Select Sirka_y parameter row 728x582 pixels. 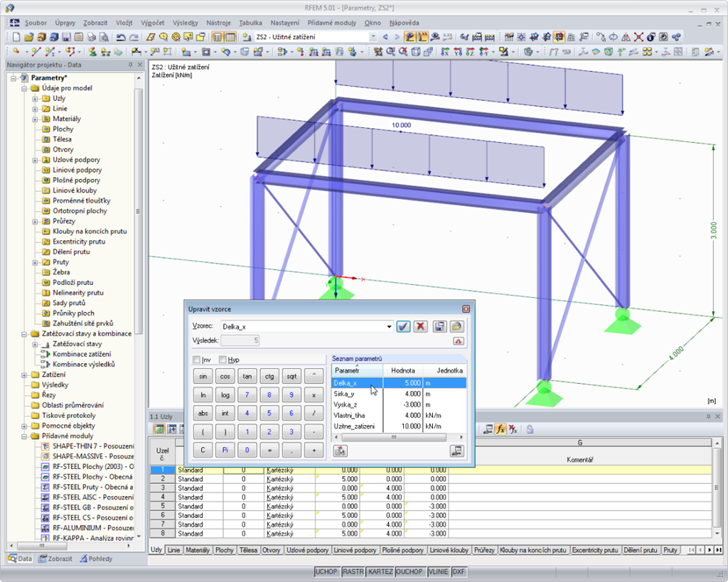point(399,394)
